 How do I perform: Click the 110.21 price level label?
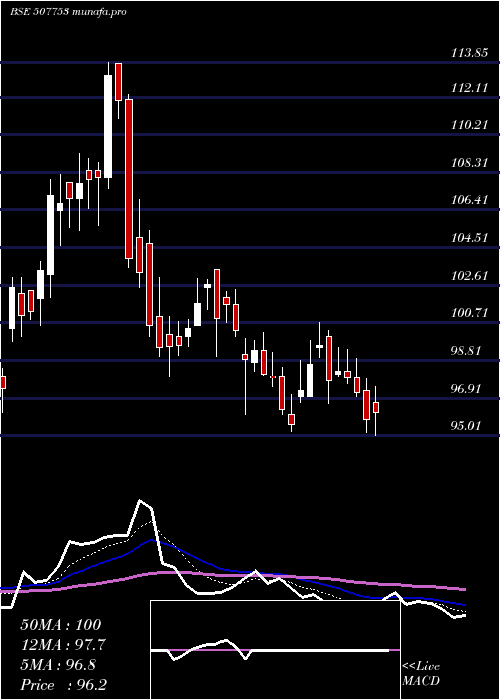468,125
